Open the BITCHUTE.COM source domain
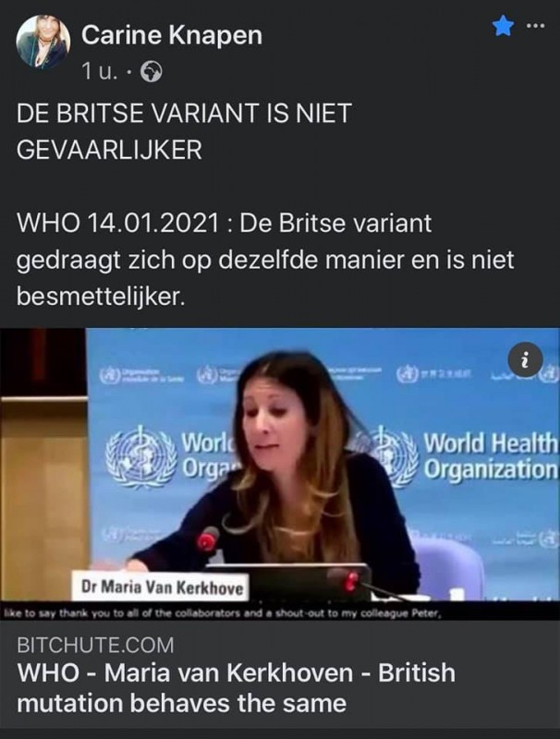 96,645
